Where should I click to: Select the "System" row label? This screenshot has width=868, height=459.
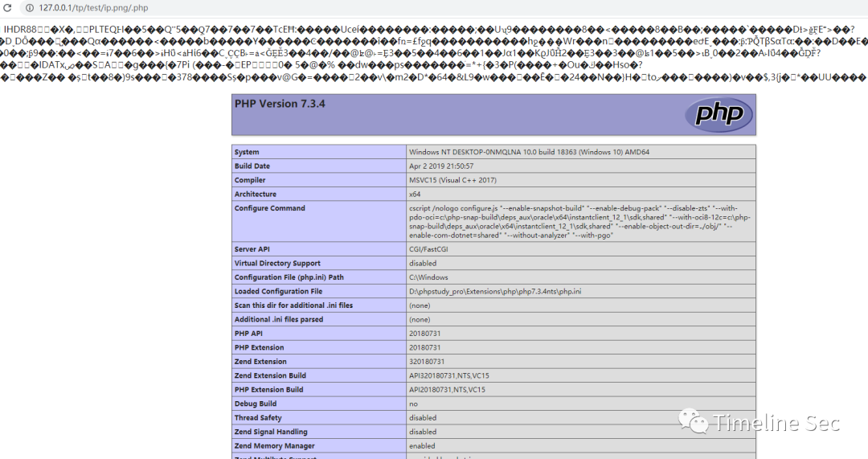point(247,152)
